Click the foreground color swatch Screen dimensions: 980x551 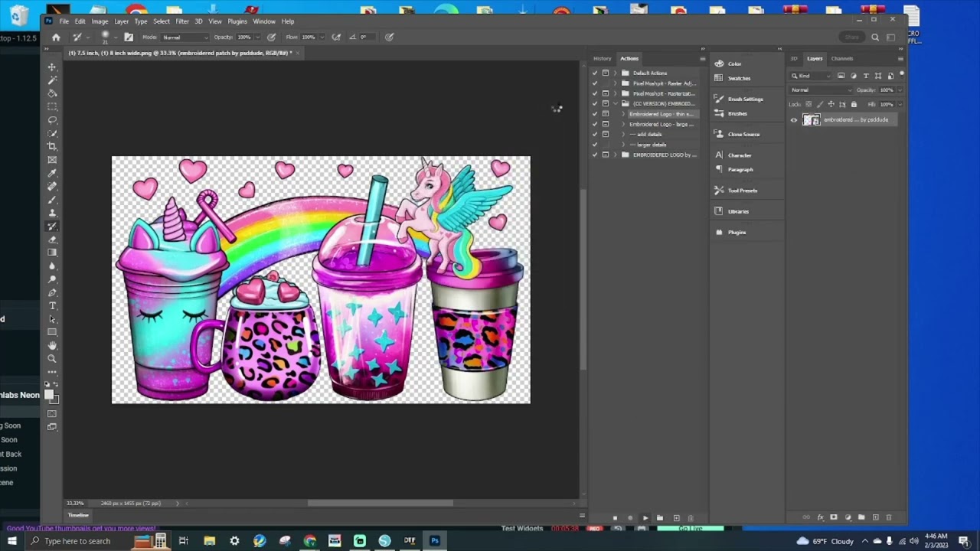point(49,395)
